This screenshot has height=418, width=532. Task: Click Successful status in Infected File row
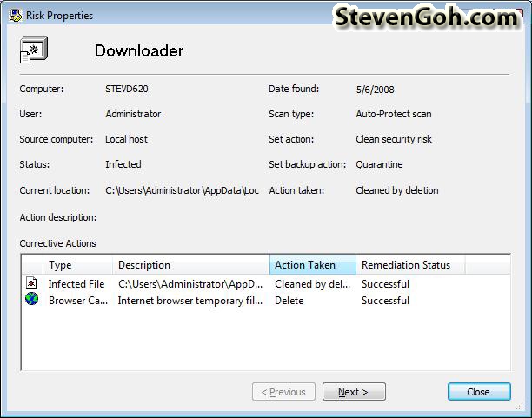click(x=385, y=284)
